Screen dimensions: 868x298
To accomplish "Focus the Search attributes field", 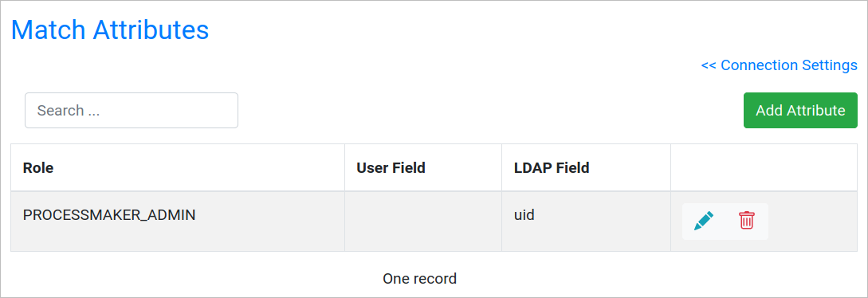I will click(132, 110).
